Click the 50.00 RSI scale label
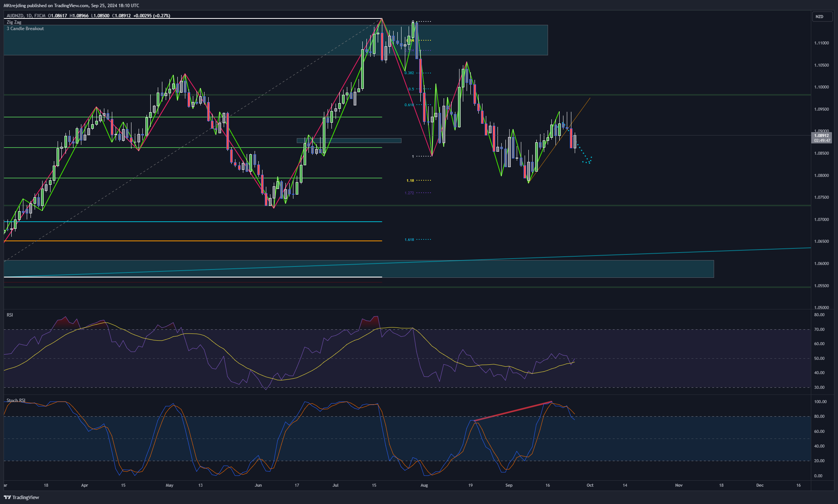This screenshot has height=504, width=838. pyautogui.click(x=819, y=358)
